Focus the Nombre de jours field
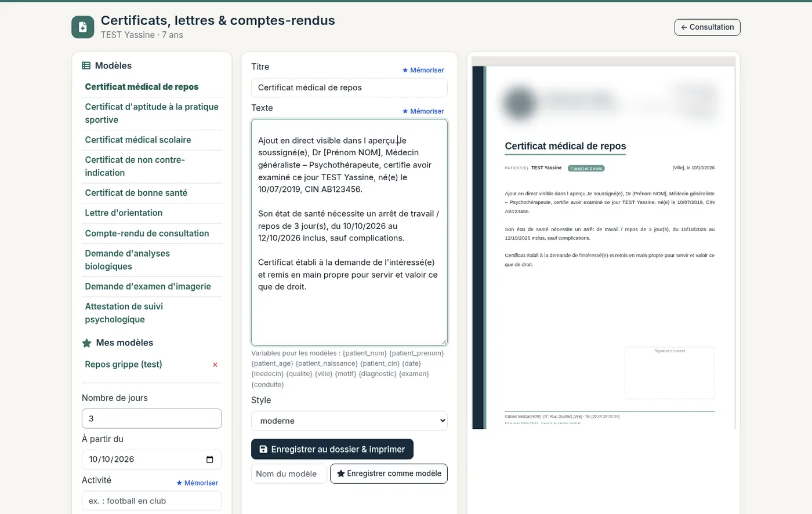Screen dimensions: 812x514 [151, 418]
